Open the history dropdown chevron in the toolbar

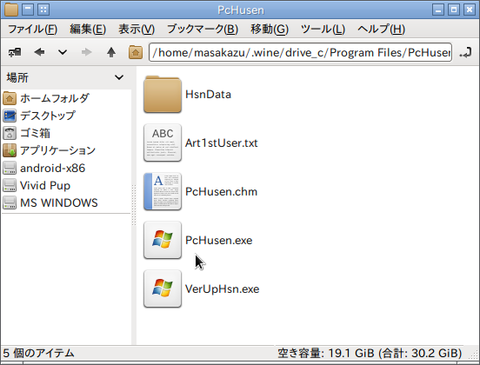click(62, 52)
